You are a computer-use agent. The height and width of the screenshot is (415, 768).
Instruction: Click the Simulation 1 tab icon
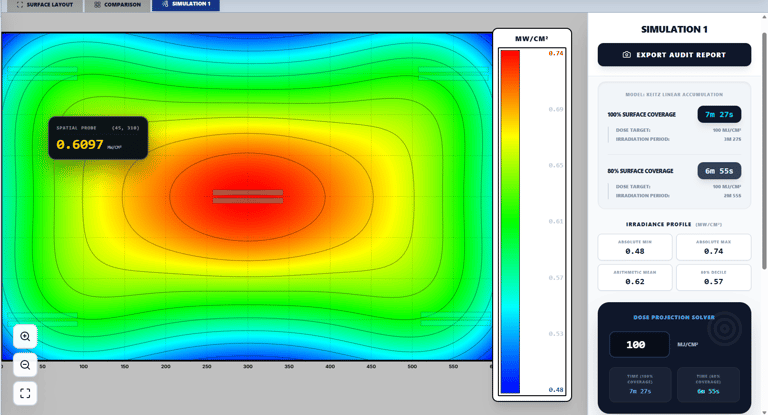click(165, 4)
